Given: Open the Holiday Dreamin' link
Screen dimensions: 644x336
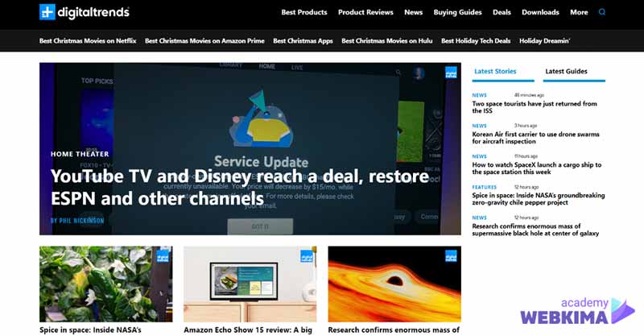Looking at the screenshot, I should (x=544, y=41).
